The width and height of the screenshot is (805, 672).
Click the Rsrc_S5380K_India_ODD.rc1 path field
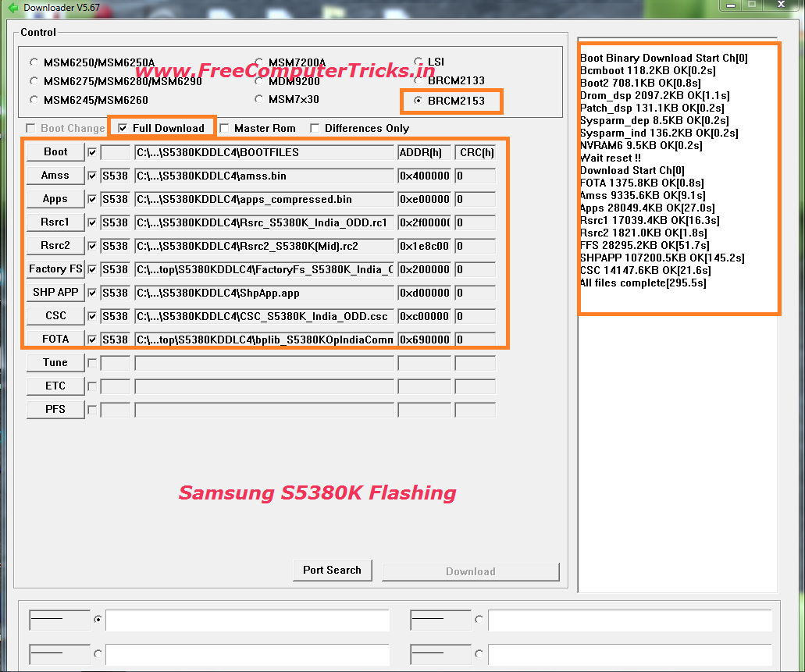(x=264, y=222)
